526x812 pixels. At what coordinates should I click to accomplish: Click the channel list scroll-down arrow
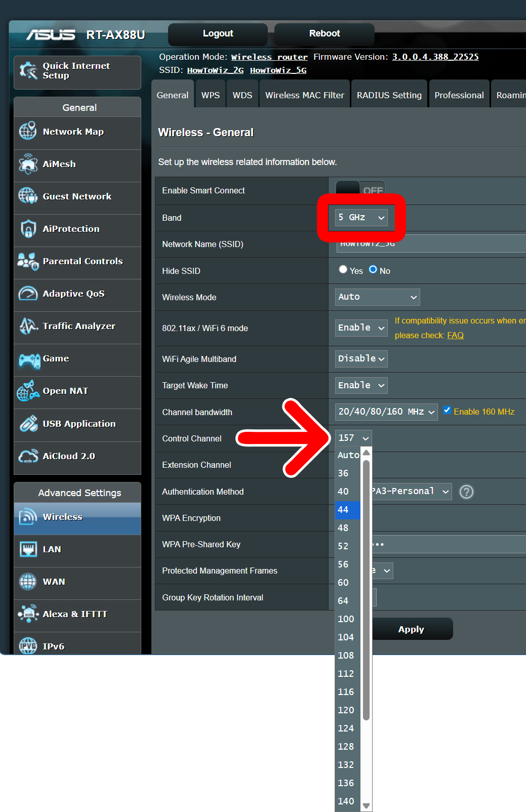367,806
